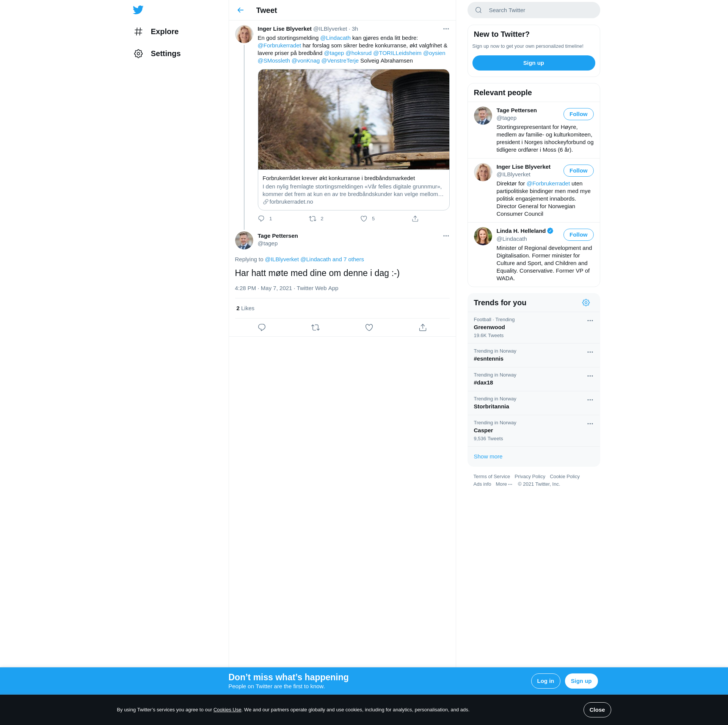Open the Casper trend

pos(533,431)
